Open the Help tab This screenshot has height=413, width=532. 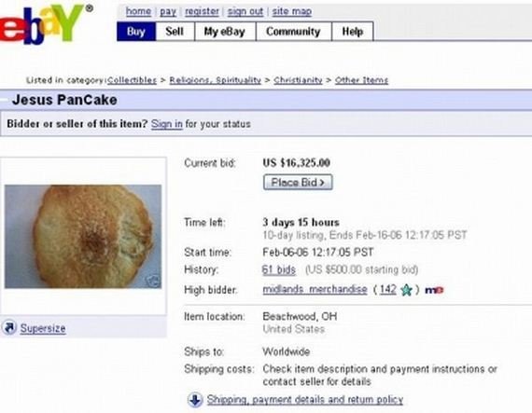pos(353,32)
